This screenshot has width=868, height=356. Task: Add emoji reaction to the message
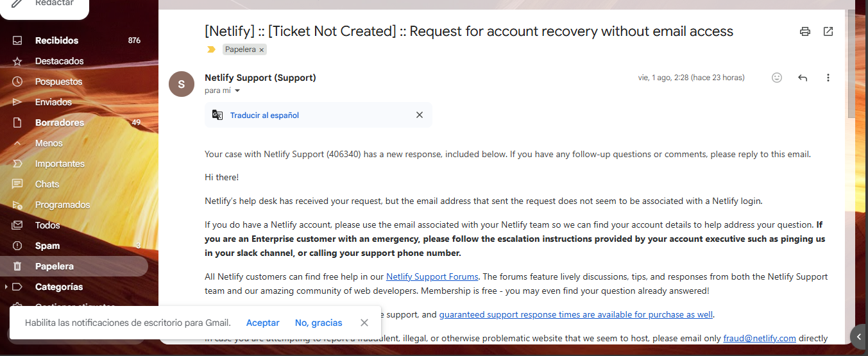pyautogui.click(x=777, y=78)
